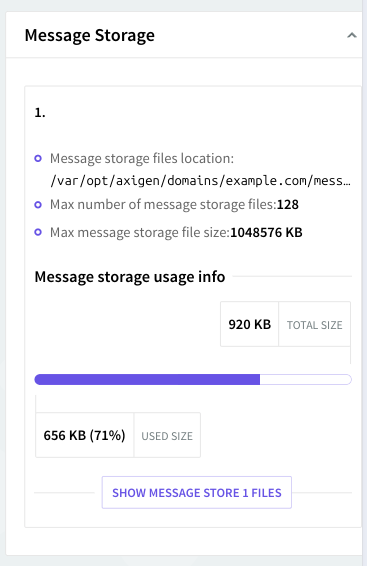Click bullet icon beside max number of files
Image resolution: width=367 pixels, height=566 pixels.
[38, 205]
